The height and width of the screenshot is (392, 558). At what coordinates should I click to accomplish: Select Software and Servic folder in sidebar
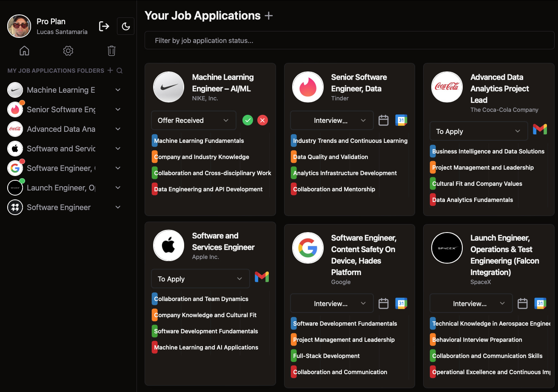[x=61, y=148]
